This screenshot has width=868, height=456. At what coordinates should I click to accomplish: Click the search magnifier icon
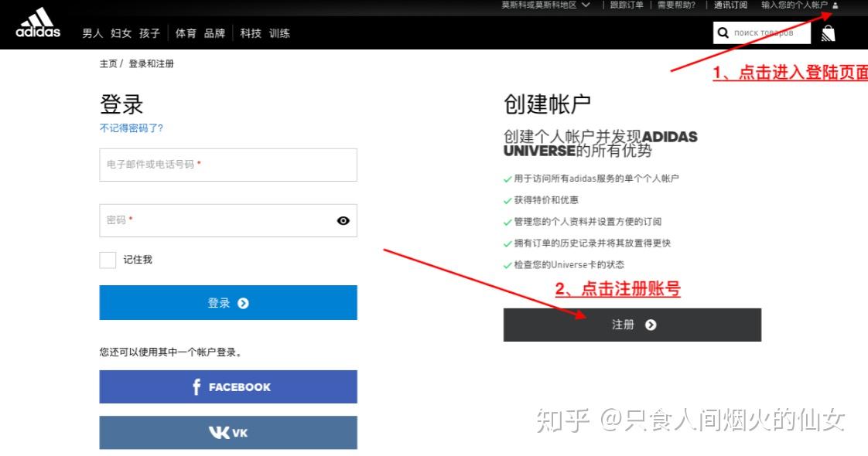(x=723, y=32)
